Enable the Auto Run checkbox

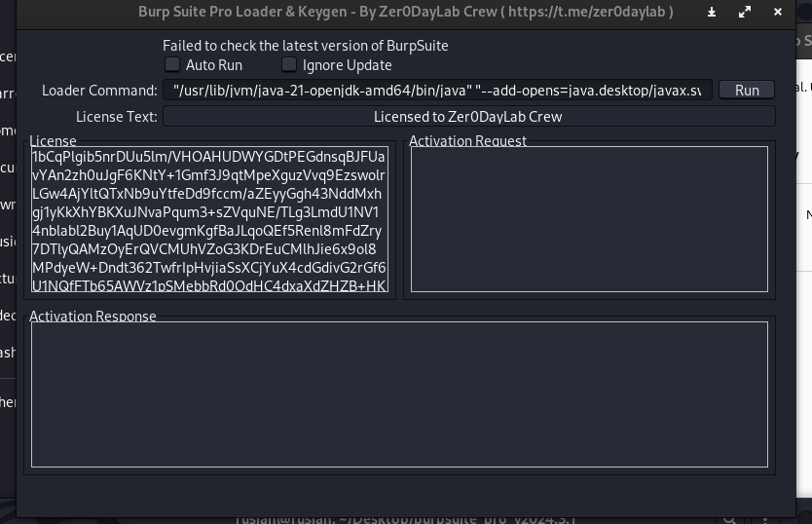[x=172, y=65]
